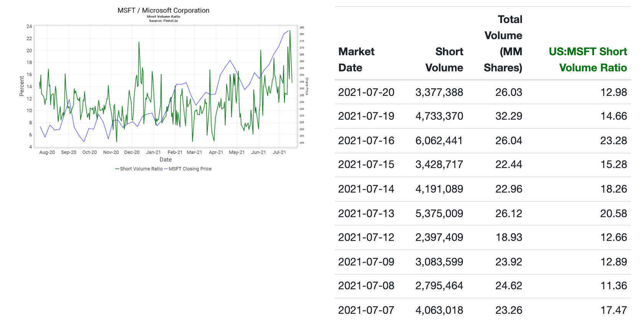The width and height of the screenshot is (644, 333).
Task: Click short volume ratio 12.66
Action: (614, 237)
